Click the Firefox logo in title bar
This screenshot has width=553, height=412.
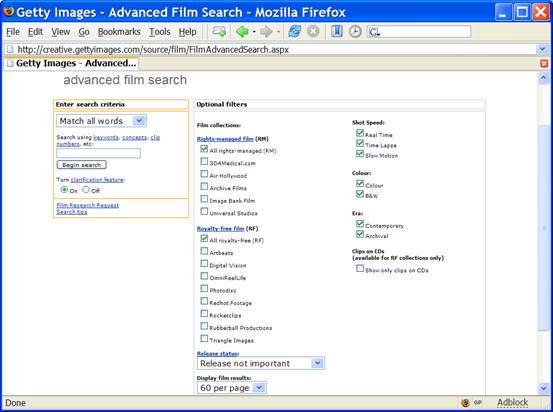pyautogui.click(x=8, y=12)
